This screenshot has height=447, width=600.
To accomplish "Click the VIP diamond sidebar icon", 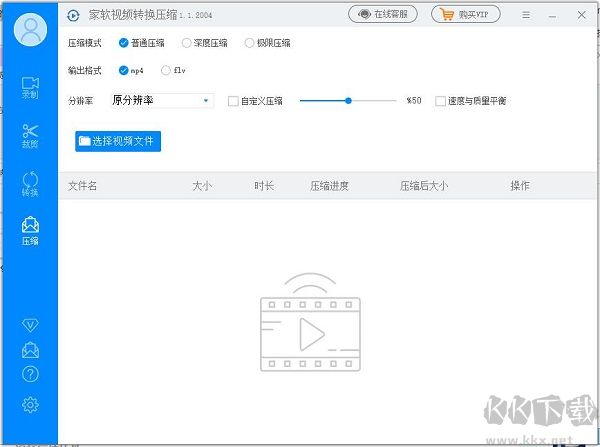I will pos(30,325).
